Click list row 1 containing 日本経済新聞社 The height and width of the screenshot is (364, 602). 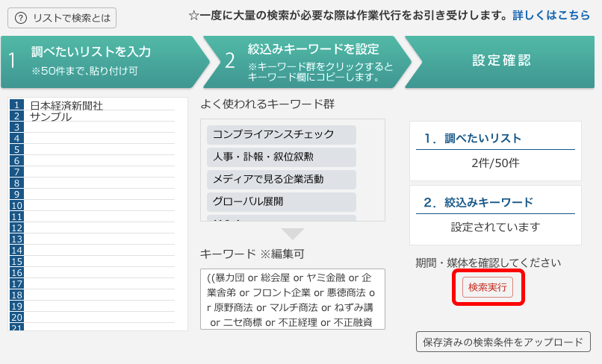101,105
